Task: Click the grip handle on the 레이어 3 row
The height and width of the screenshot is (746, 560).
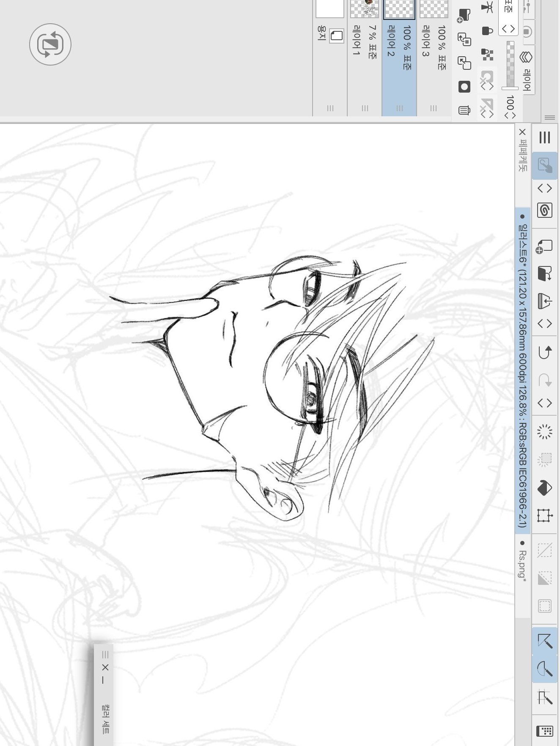Action: [434, 108]
